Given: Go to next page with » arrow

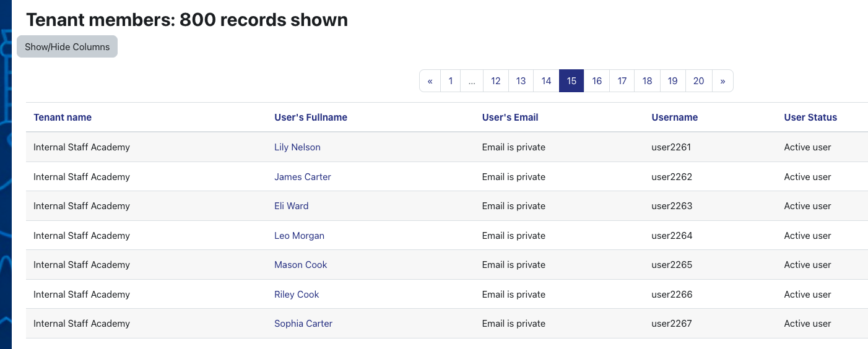Looking at the screenshot, I should (723, 81).
